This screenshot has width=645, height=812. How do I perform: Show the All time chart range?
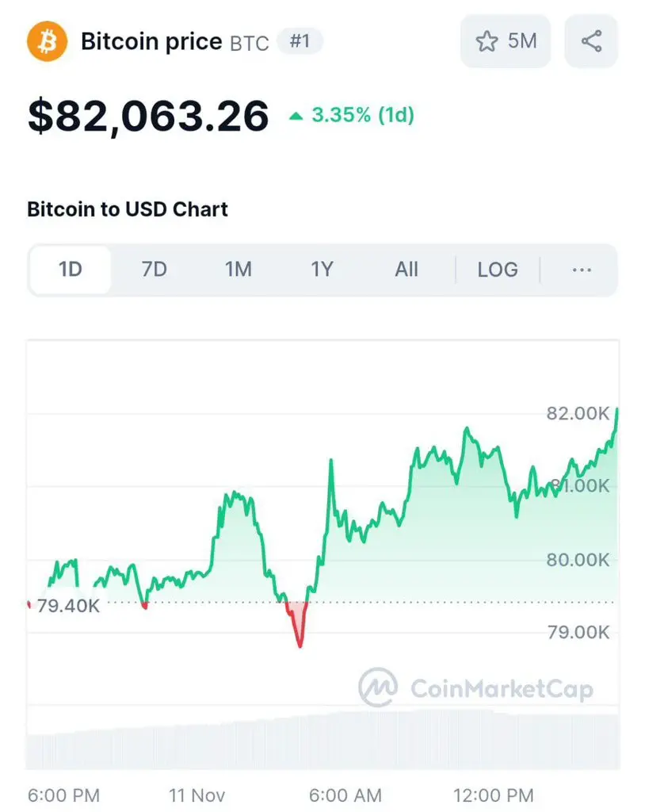[406, 270]
